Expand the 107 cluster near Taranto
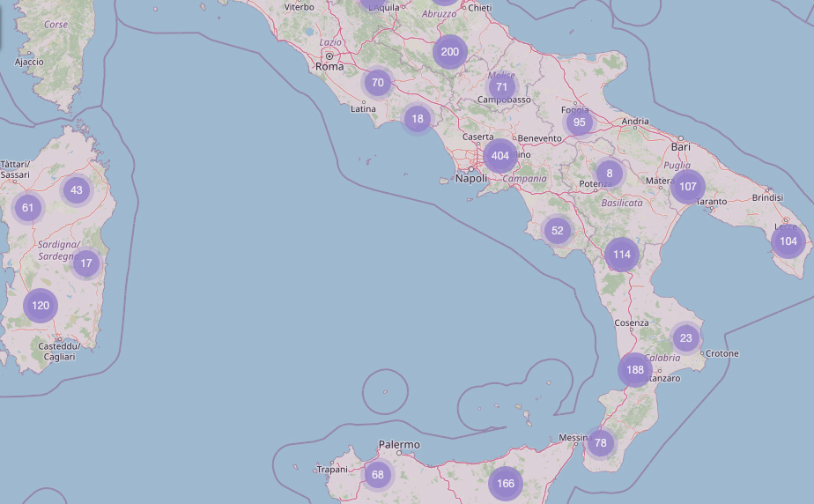 (688, 187)
